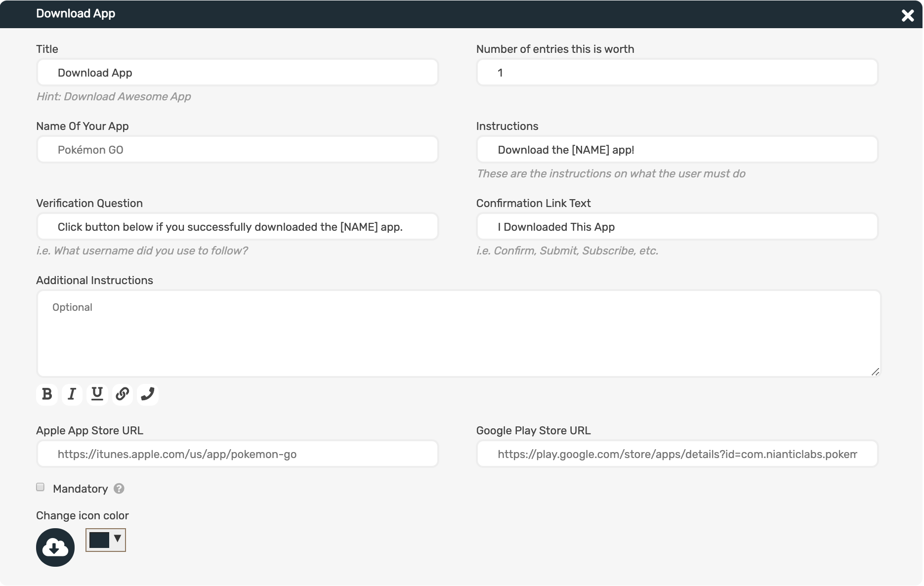
Task: Edit the Confirmation Link Text field
Action: [x=677, y=227]
